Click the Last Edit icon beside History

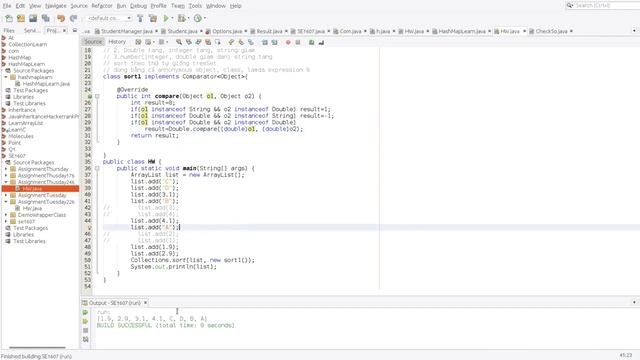[138, 42]
